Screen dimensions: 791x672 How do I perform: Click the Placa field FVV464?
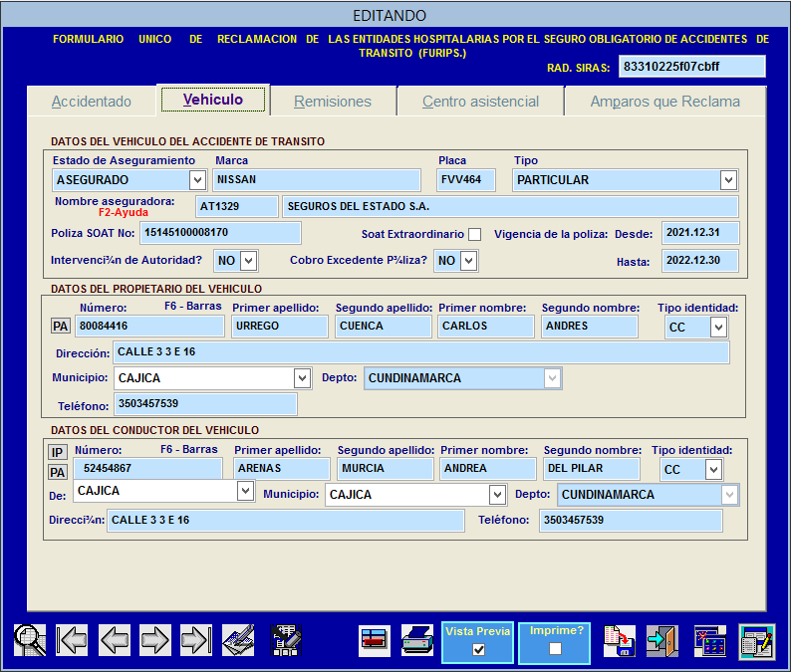tap(466, 180)
